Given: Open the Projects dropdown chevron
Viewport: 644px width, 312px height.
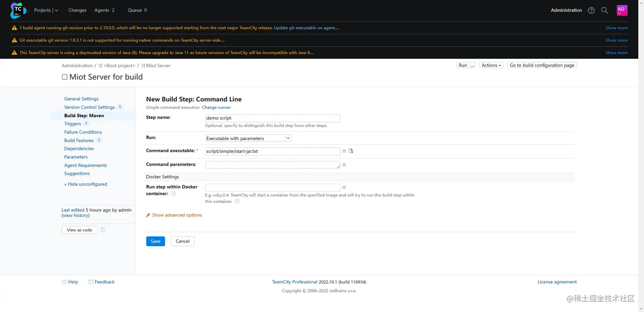Looking at the screenshot, I should pos(57,10).
